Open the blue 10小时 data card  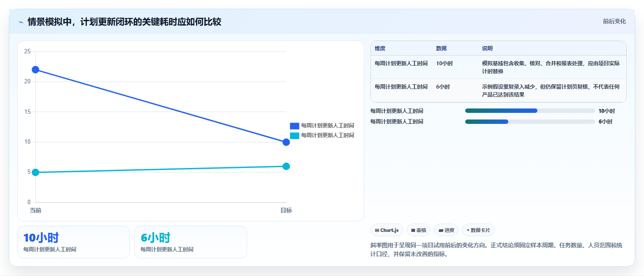[x=74, y=242]
